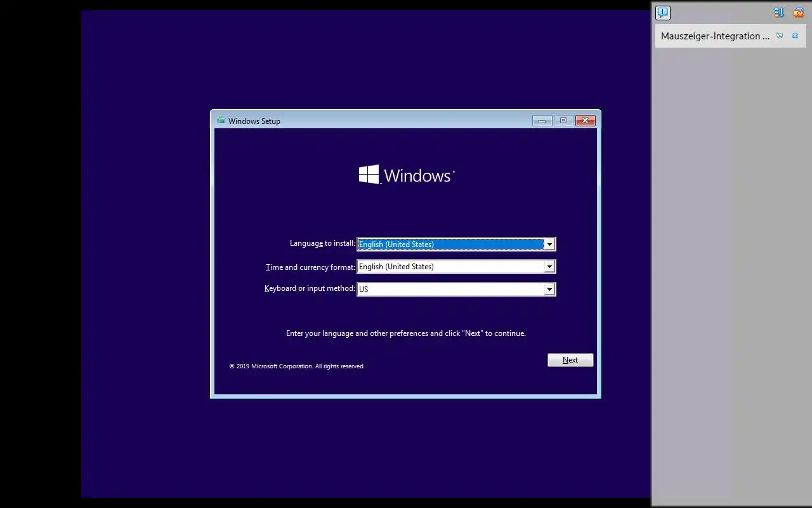Click the Keyboard or input method label
This screenshot has width=812, height=508.
(x=310, y=288)
